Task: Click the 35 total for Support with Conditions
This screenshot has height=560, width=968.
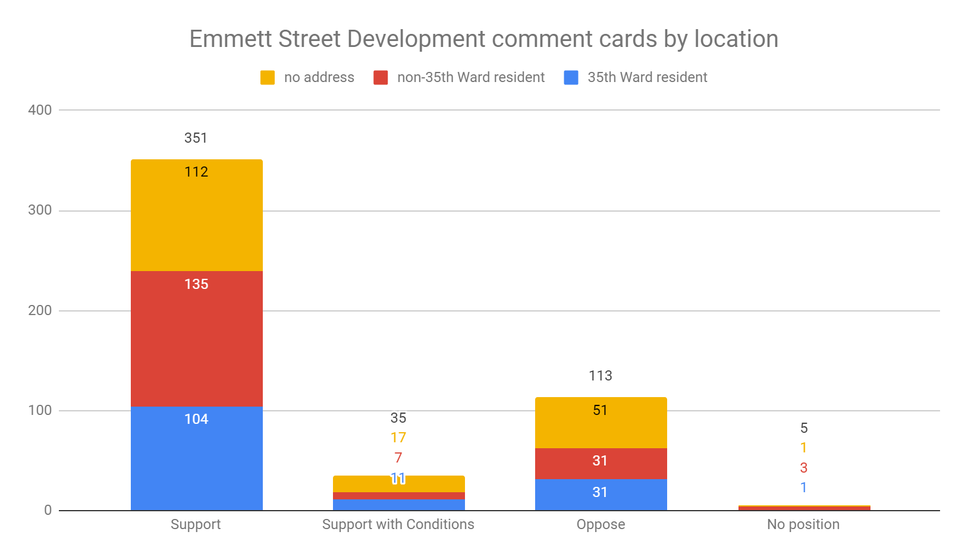Action: [x=398, y=418]
